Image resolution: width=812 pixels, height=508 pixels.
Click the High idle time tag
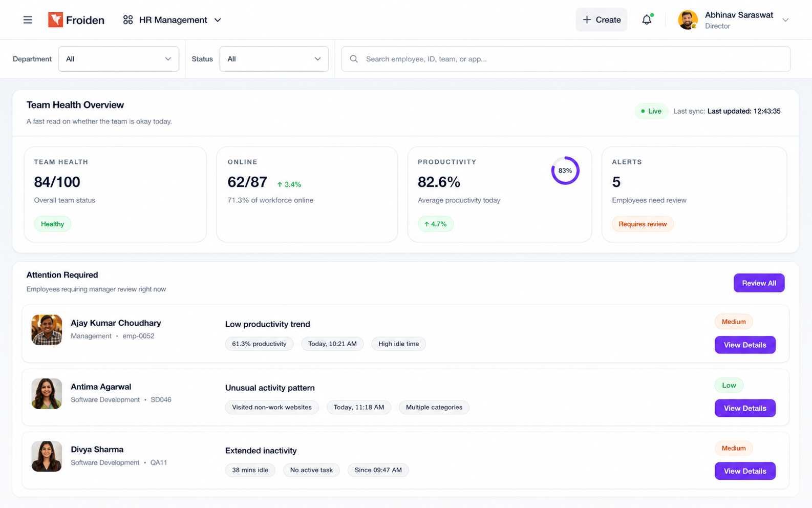[x=398, y=344]
